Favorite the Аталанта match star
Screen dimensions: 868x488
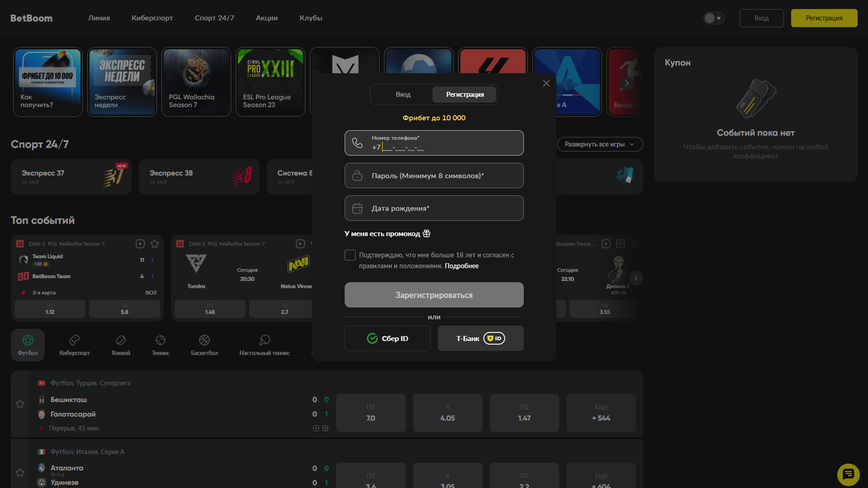tap(20, 473)
